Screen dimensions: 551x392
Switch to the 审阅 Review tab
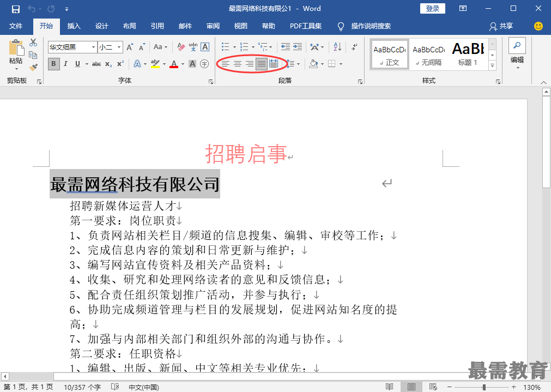pyautogui.click(x=213, y=26)
